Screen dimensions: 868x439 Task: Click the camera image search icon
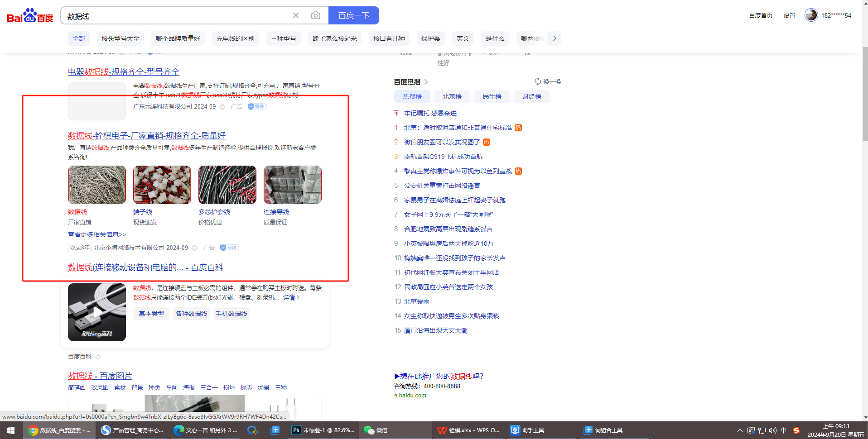pyautogui.click(x=316, y=16)
